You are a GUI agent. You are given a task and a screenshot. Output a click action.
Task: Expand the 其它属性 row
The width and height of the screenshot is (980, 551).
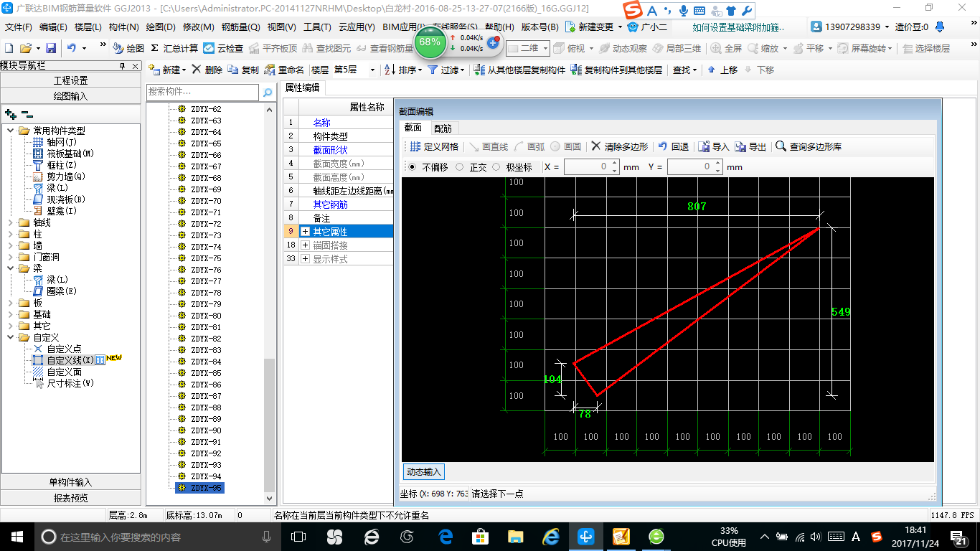coord(305,232)
